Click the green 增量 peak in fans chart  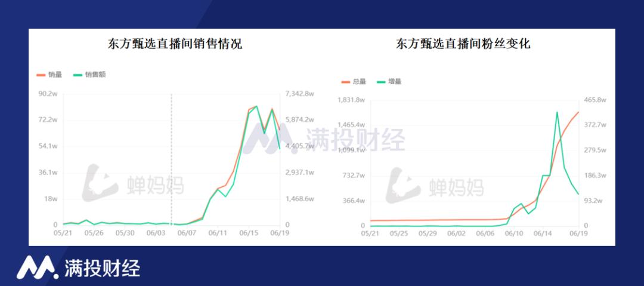click(x=557, y=112)
